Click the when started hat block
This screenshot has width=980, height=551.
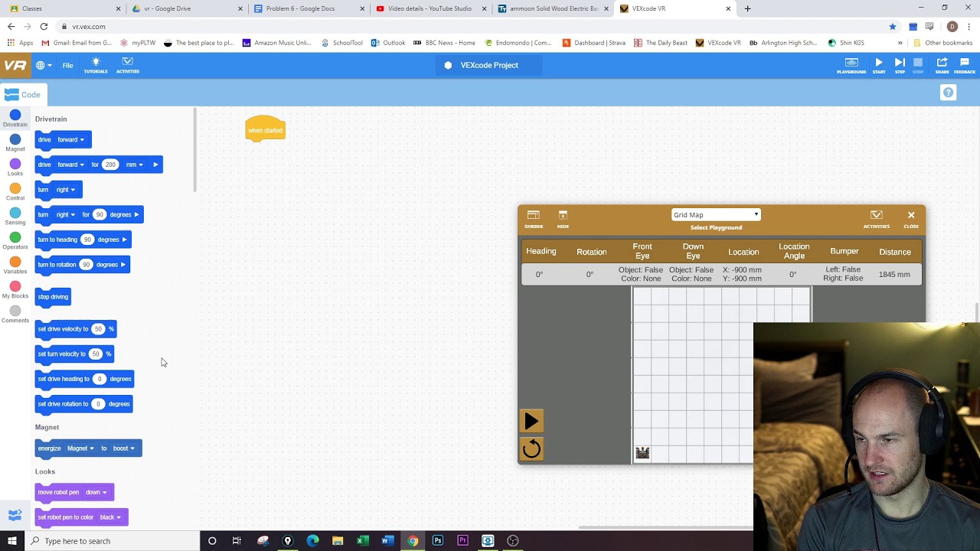coord(266,129)
